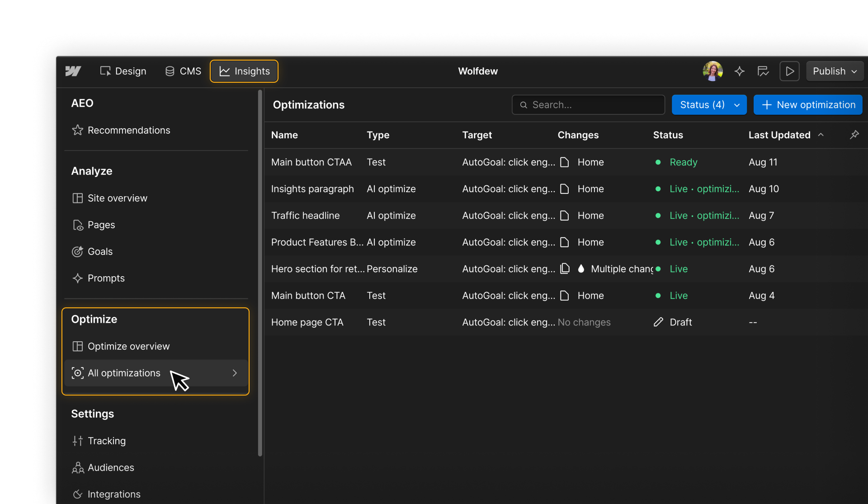Click the page icon in Insights paragraph row

point(564,188)
